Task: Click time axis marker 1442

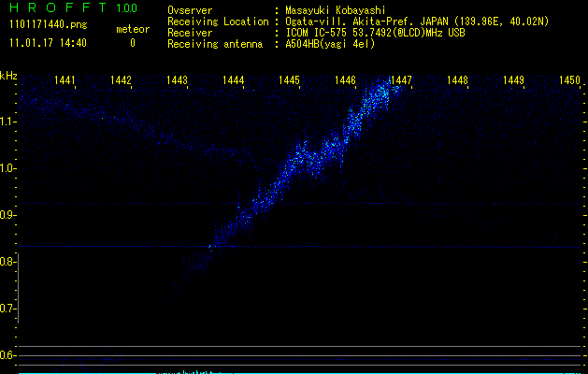Action: [x=121, y=79]
